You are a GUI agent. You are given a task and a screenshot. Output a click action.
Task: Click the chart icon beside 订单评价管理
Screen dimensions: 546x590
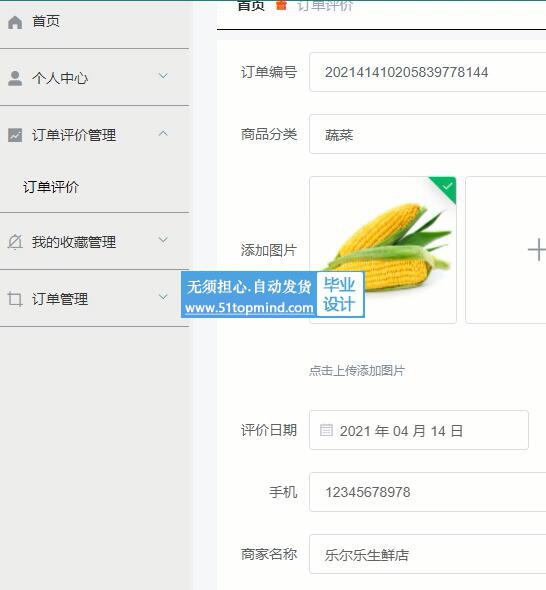(x=15, y=135)
